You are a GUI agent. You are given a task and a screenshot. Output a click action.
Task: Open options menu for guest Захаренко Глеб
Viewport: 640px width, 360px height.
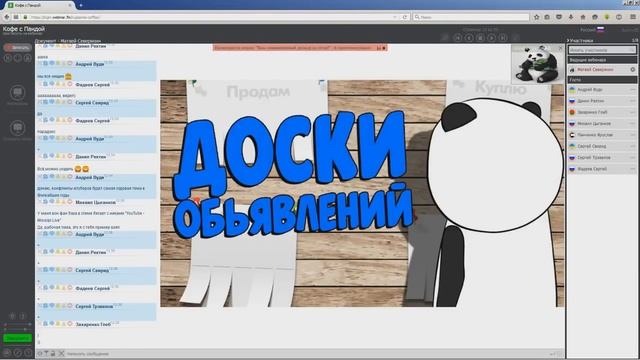[633, 112]
